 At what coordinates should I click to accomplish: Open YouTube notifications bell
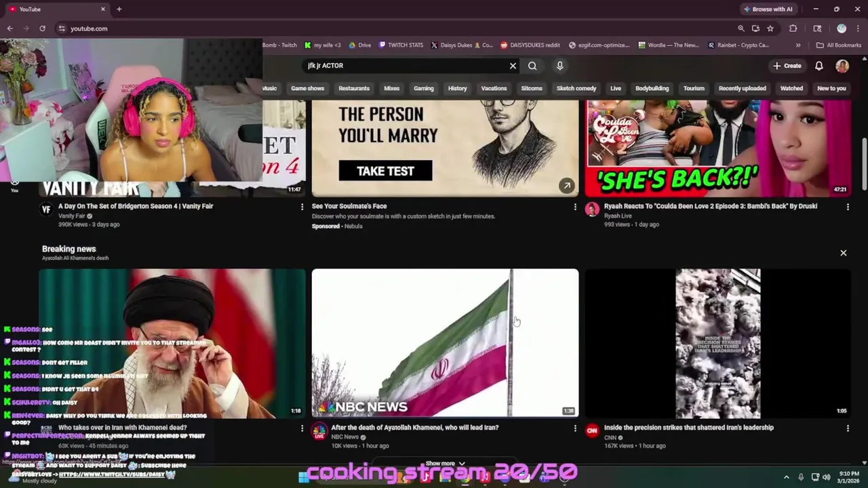point(819,66)
